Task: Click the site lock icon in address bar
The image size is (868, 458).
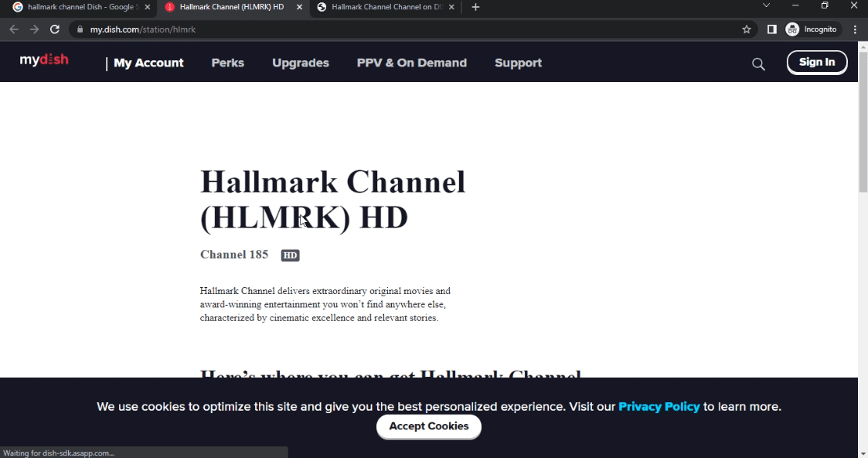Action: tap(80, 29)
